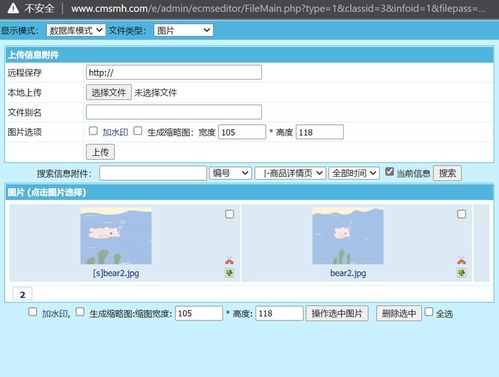
Task: Open the 文件类型 图片 dropdown
Action: (x=183, y=30)
